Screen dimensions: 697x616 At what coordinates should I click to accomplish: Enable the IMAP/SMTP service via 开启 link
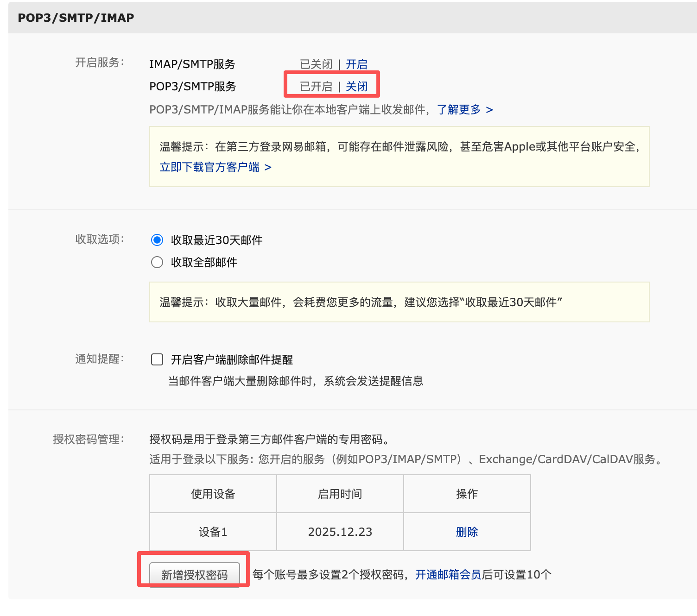pos(356,64)
